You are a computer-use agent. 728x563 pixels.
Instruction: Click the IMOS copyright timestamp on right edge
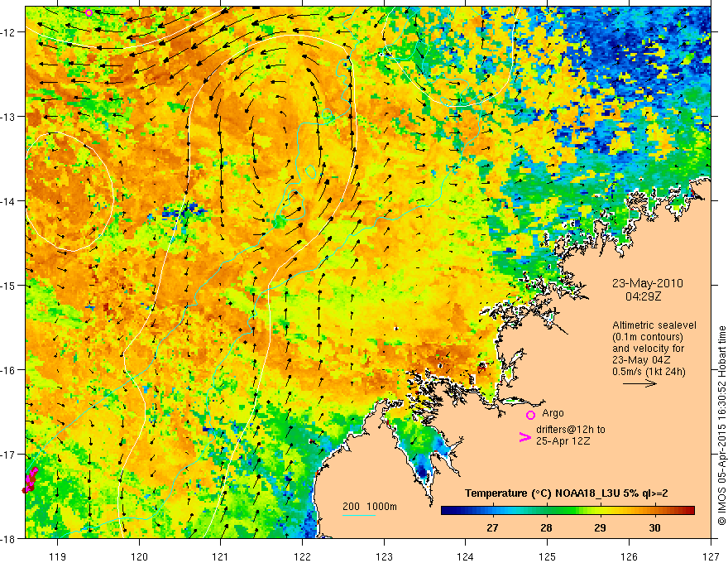point(722,425)
